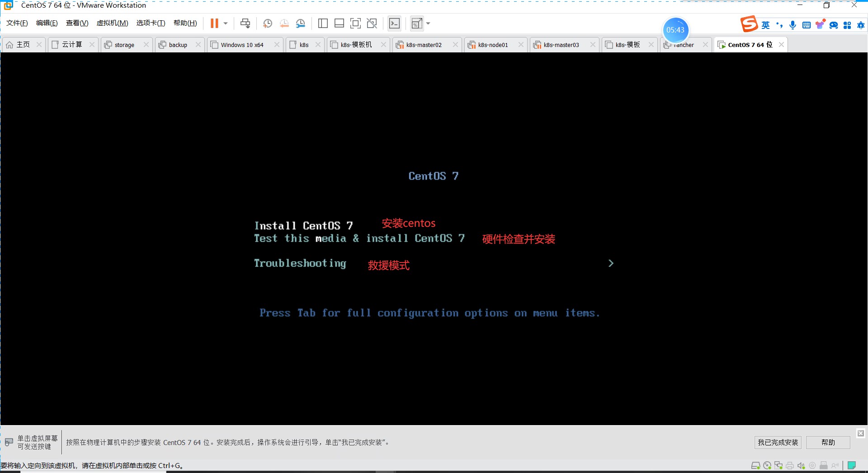Click the keyboard hint icon in install bar
The image size is (868, 473).
[x=9, y=442]
